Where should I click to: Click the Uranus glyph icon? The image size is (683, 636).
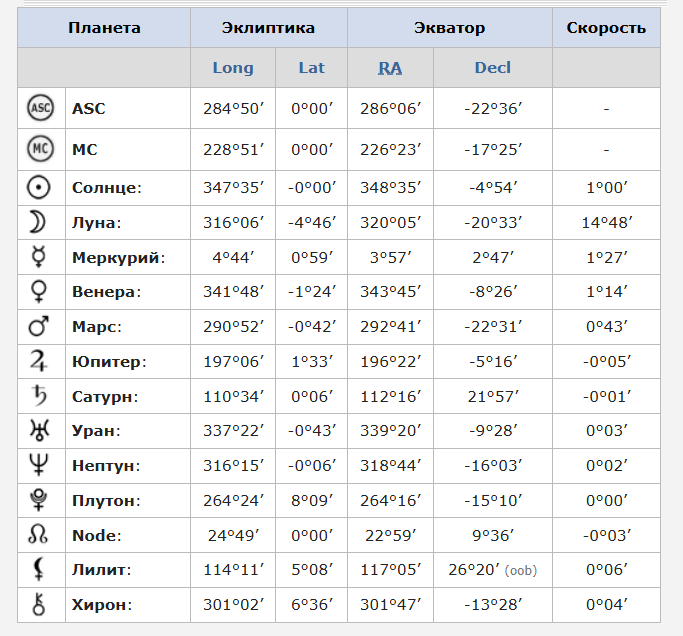pyautogui.click(x=41, y=431)
